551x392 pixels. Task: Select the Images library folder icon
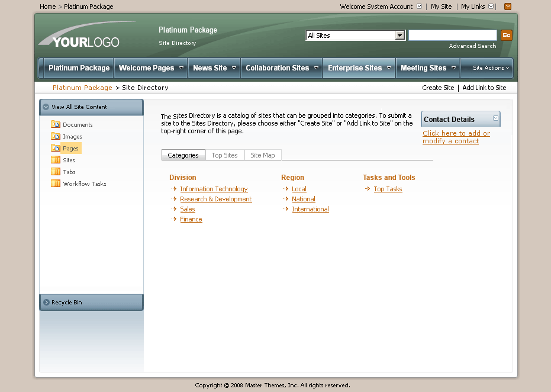click(55, 136)
